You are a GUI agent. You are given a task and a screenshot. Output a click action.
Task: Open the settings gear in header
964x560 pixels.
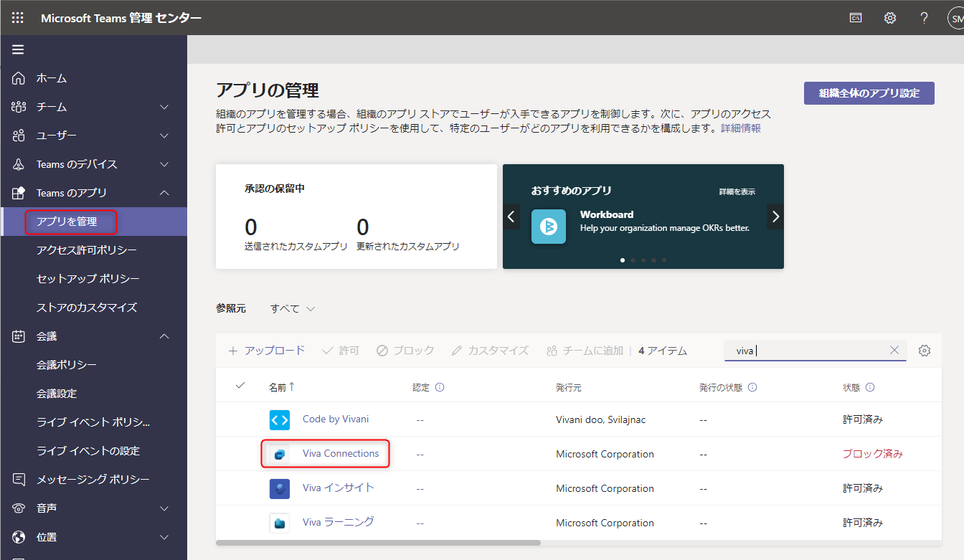[x=890, y=18]
